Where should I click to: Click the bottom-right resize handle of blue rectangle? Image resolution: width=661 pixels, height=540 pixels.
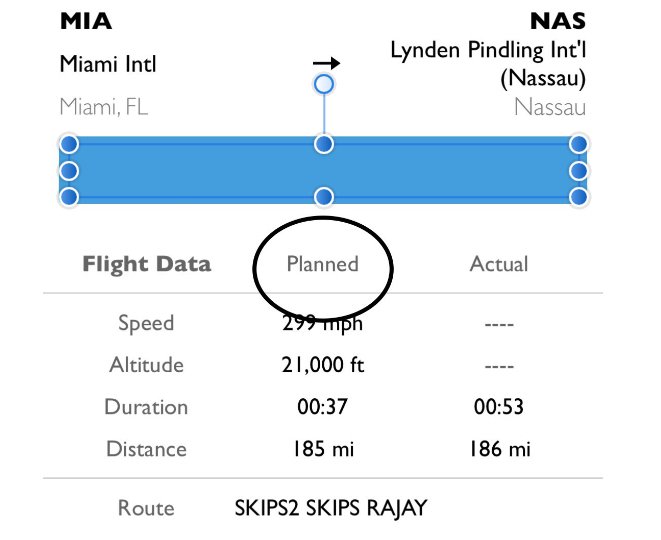(578, 197)
